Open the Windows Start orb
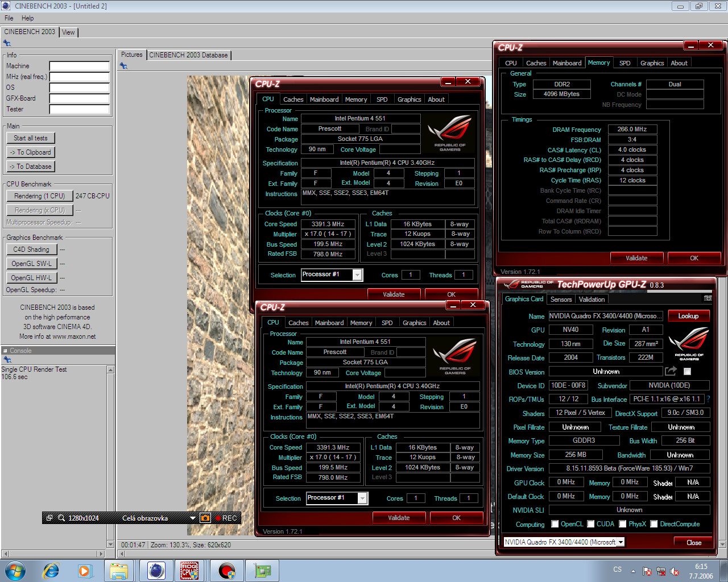The image size is (728, 582). pyautogui.click(x=15, y=571)
